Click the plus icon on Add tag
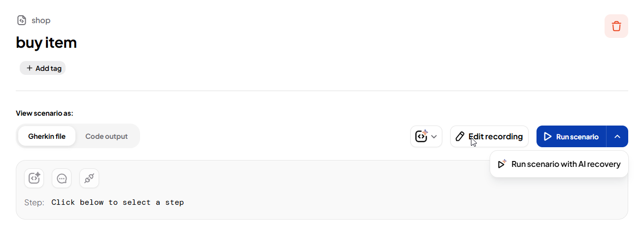This screenshot has width=644, height=225. click(30, 68)
